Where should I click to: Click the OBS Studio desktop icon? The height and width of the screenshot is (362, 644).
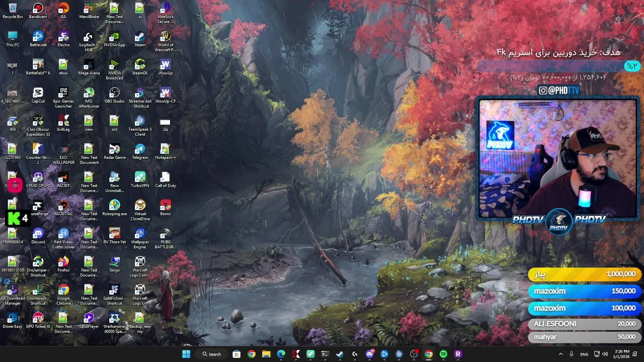[x=114, y=96]
